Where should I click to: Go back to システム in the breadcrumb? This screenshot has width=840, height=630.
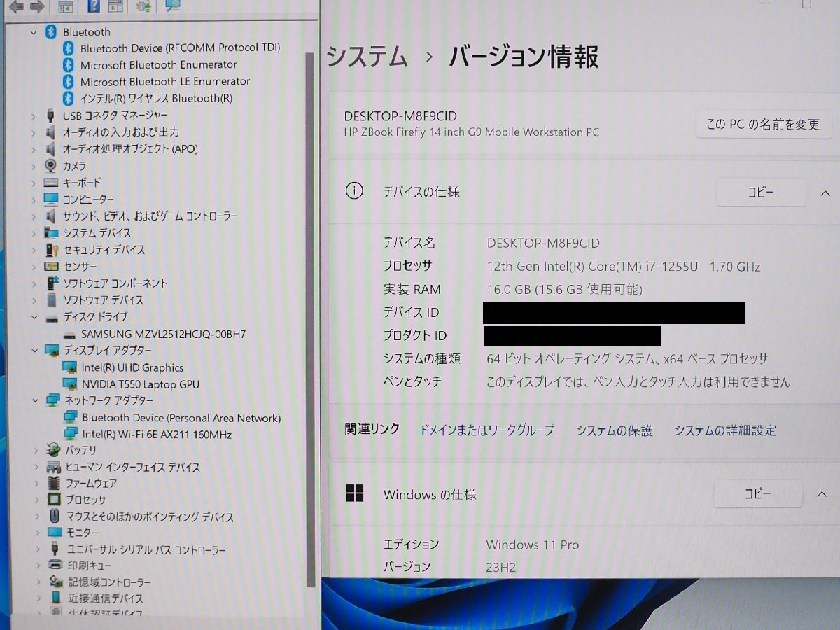click(x=367, y=56)
